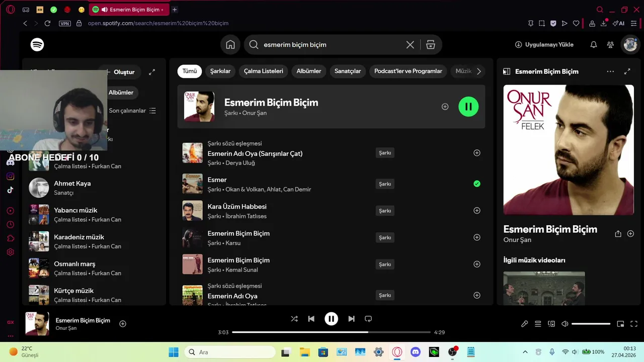Show more filter chips with right chevron
The image size is (644, 362).
[479, 71]
